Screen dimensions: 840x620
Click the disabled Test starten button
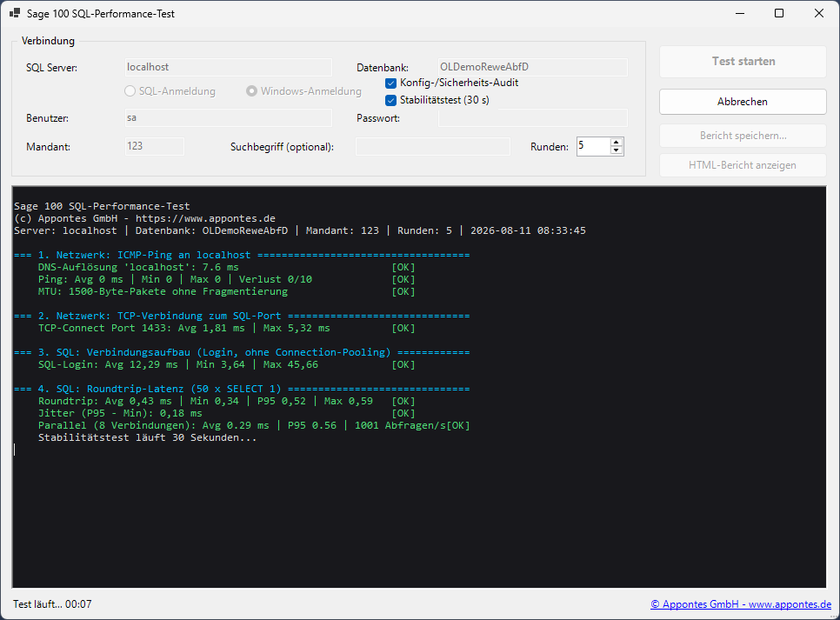(743, 61)
